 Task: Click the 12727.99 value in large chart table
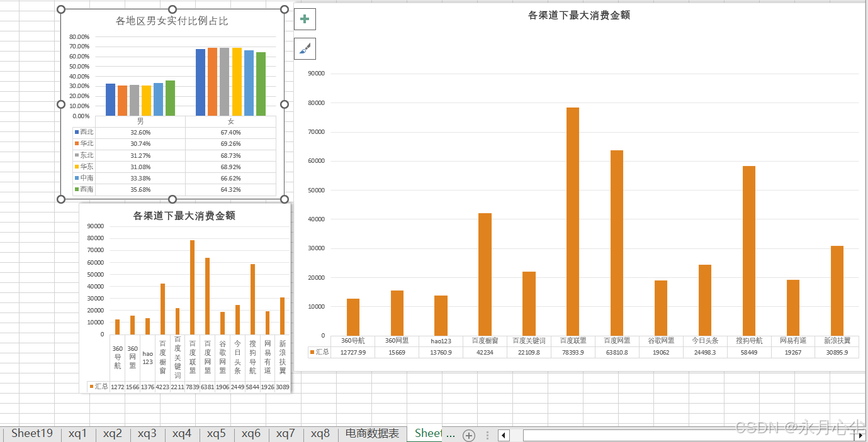352,352
